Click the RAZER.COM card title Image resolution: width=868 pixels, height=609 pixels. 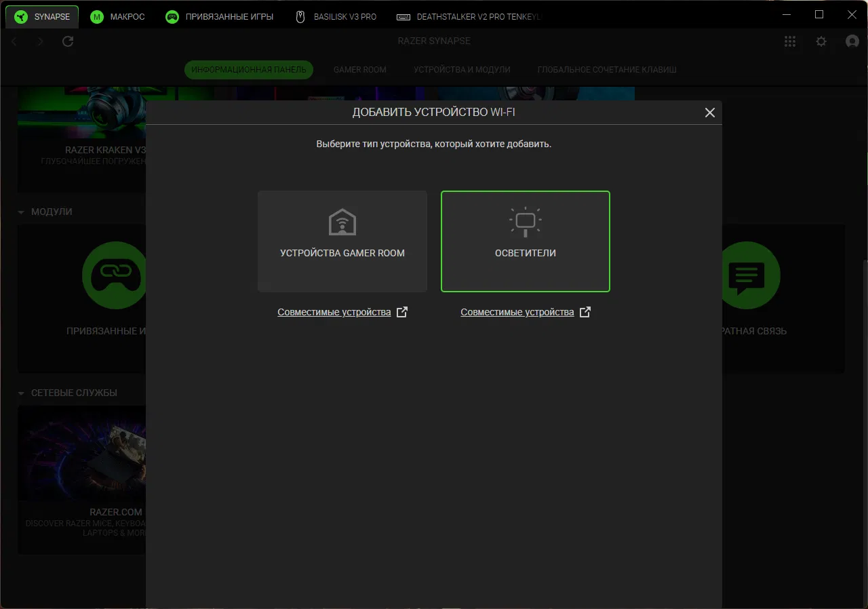tap(116, 512)
